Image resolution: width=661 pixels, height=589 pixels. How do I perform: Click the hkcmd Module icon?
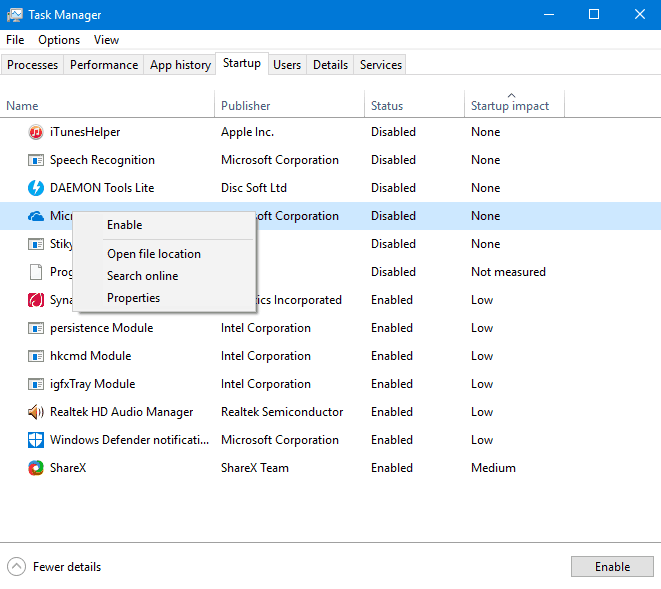[36, 356]
